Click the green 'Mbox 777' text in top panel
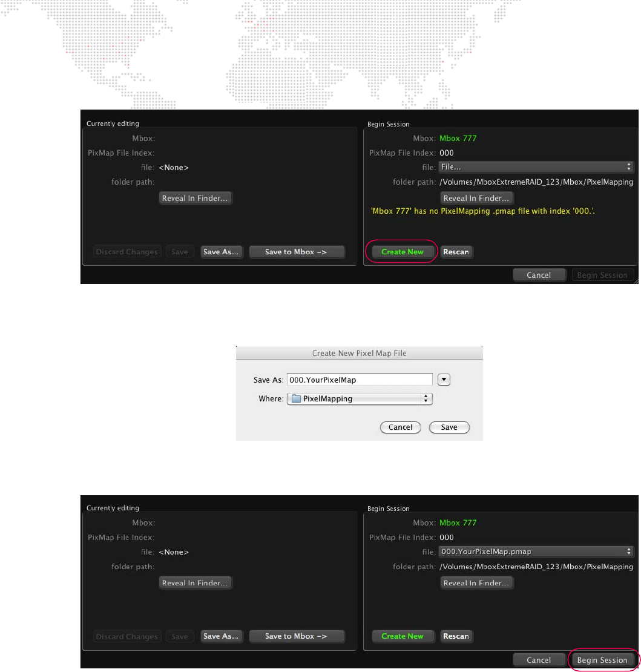 click(458, 139)
